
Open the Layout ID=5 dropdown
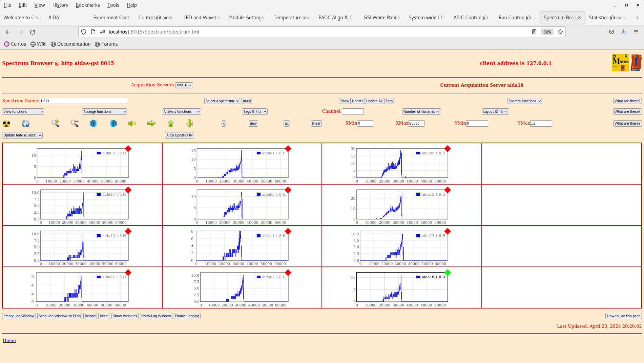pos(495,111)
